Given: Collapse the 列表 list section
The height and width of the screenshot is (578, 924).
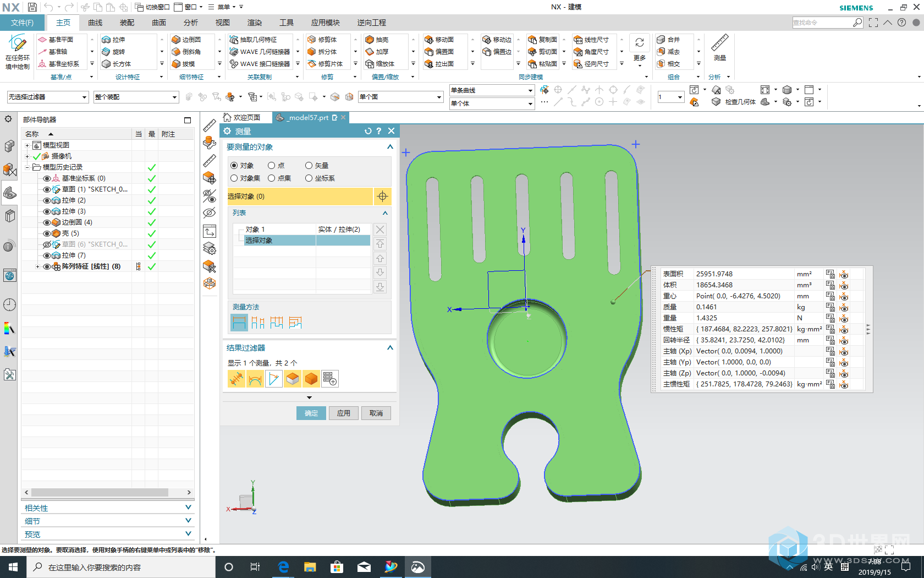Looking at the screenshot, I should tap(385, 213).
